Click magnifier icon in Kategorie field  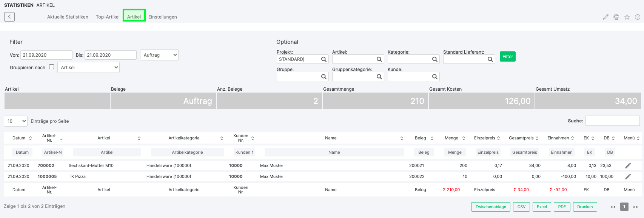(x=434, y=59)
